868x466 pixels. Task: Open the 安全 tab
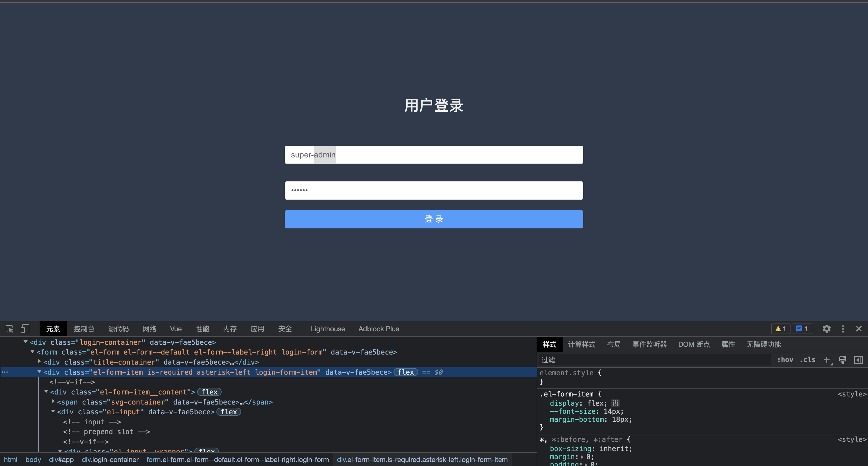285,329
